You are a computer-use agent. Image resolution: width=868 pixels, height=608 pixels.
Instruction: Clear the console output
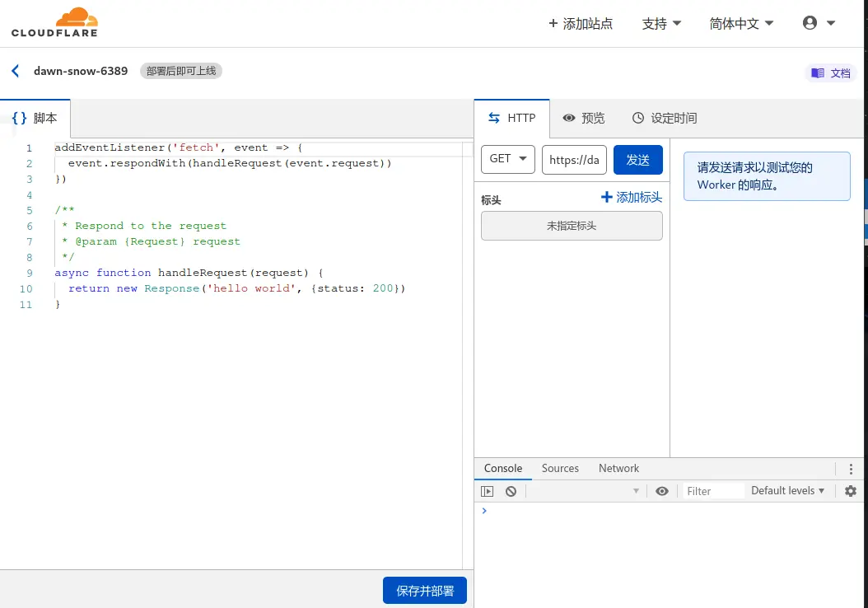pos(511,491)
